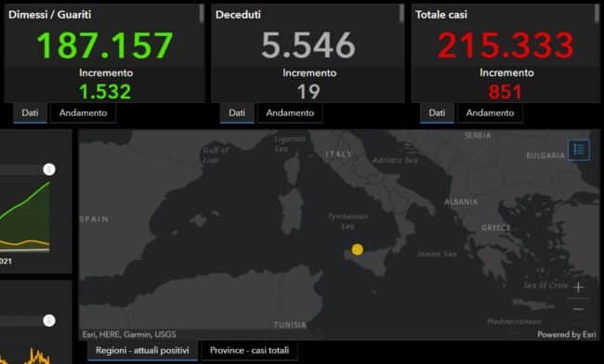
Task: Click the Adriatic Sea label
Action: tap(395, 160)
